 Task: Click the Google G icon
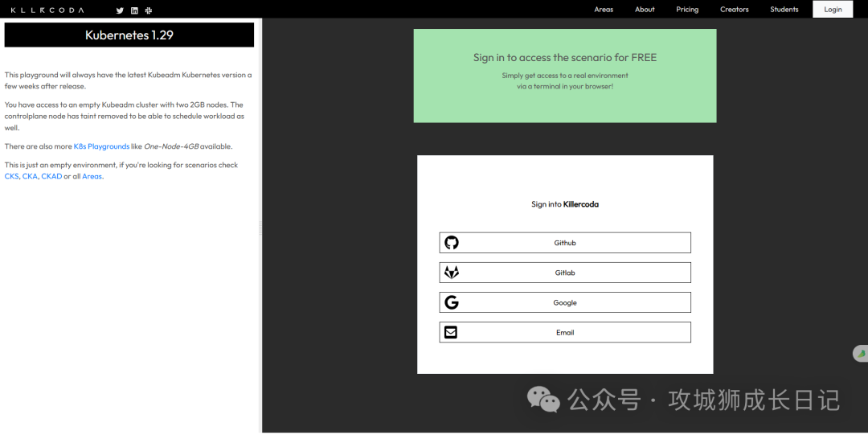[452, 302]
